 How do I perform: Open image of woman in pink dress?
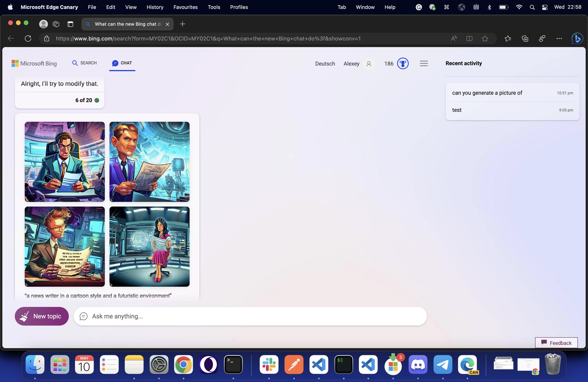tap(149, 246)
